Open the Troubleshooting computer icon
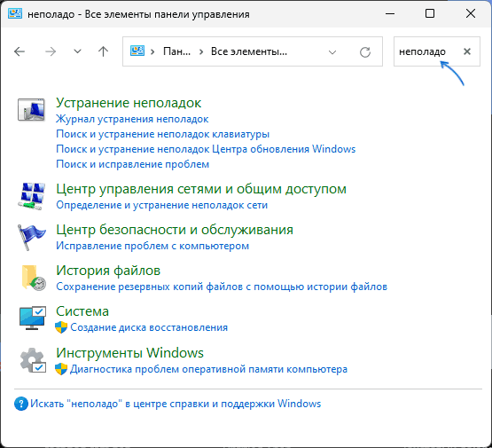The width and height of the screenshot is (492, 448). point(31,109)
